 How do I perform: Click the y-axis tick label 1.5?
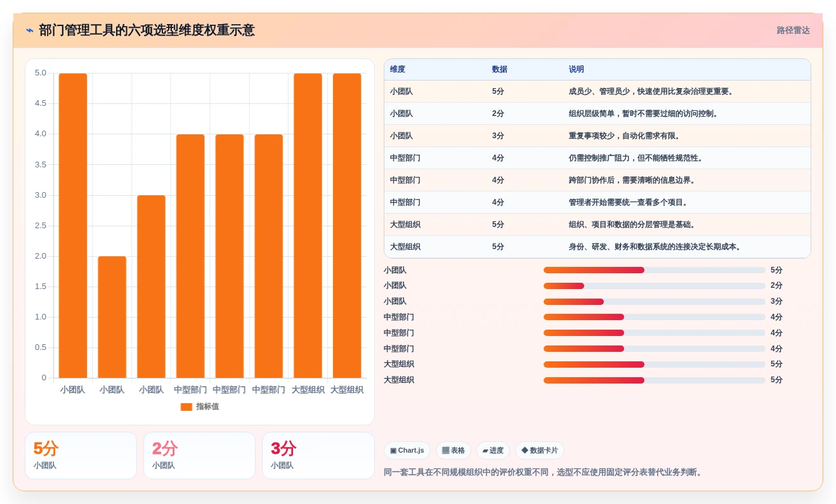[x=41, y=287]
